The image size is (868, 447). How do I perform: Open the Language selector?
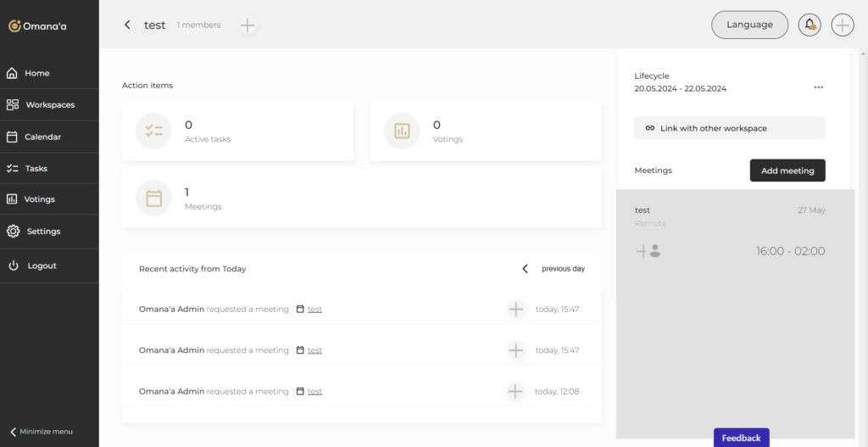click(x=749, y=25)
